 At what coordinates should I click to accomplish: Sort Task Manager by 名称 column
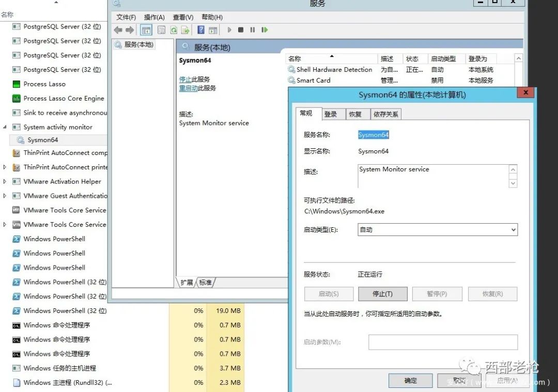[7, 14]
